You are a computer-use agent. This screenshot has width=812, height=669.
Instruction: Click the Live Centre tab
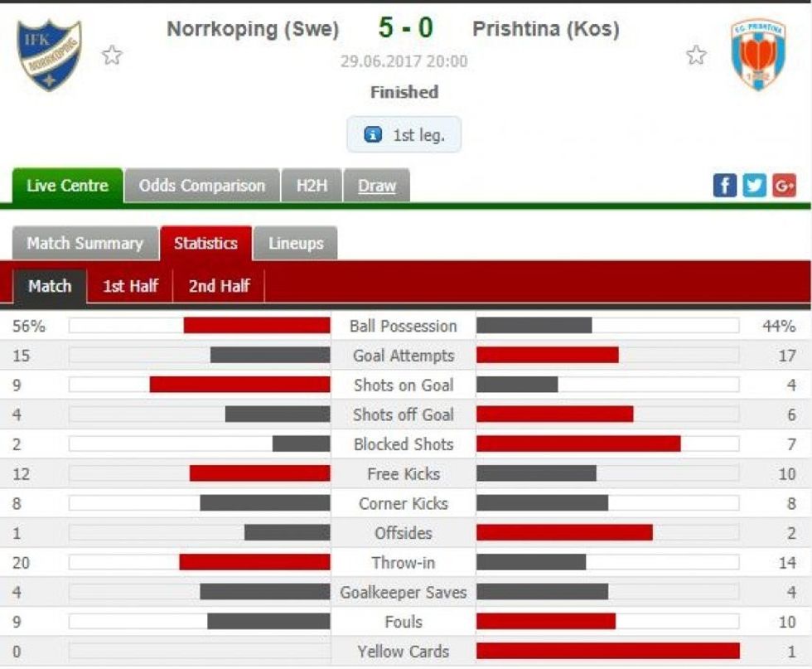[66, 185]
